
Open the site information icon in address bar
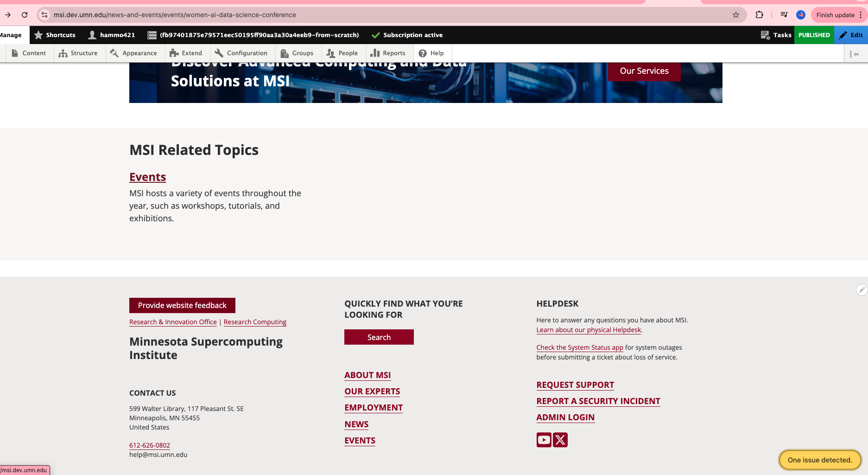click(x=44, y=15)
